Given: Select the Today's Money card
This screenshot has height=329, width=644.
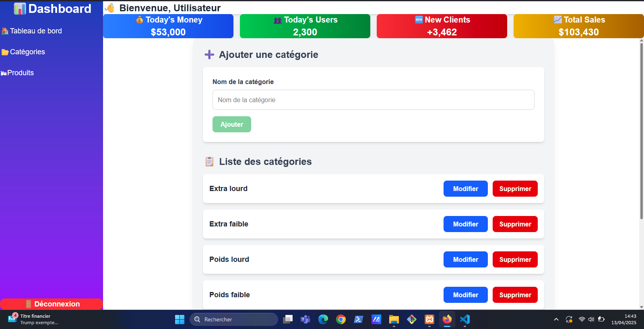Looking at the screenshot, I should pos(168,26).
